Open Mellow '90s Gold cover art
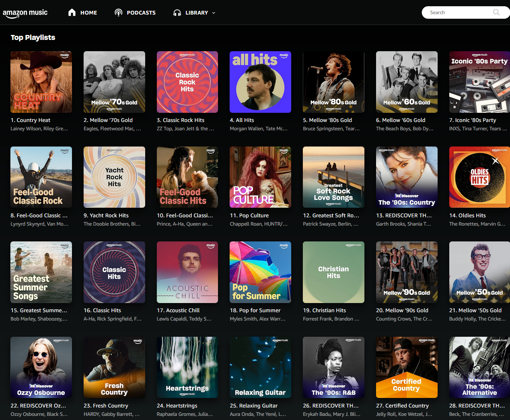 (407, 272)
